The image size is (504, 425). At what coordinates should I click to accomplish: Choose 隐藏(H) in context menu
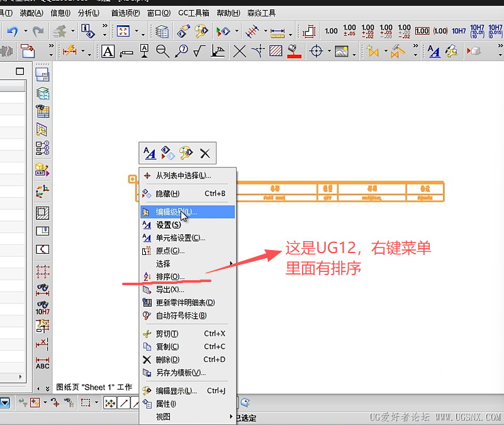point(188,194)
